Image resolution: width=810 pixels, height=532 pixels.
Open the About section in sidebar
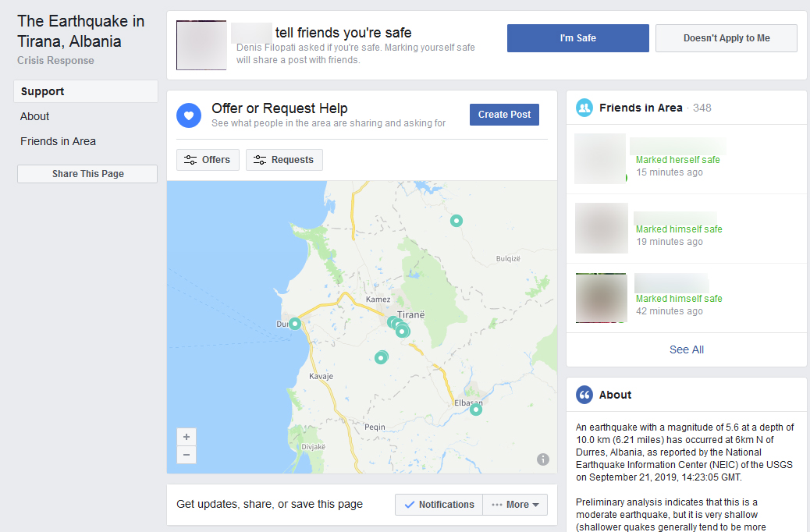tap(35, 116)
